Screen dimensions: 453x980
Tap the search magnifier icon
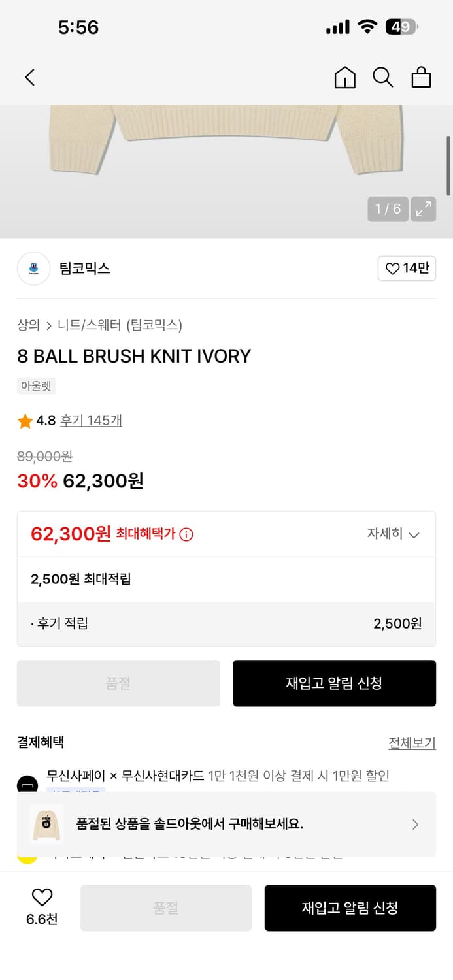(383, 76)
